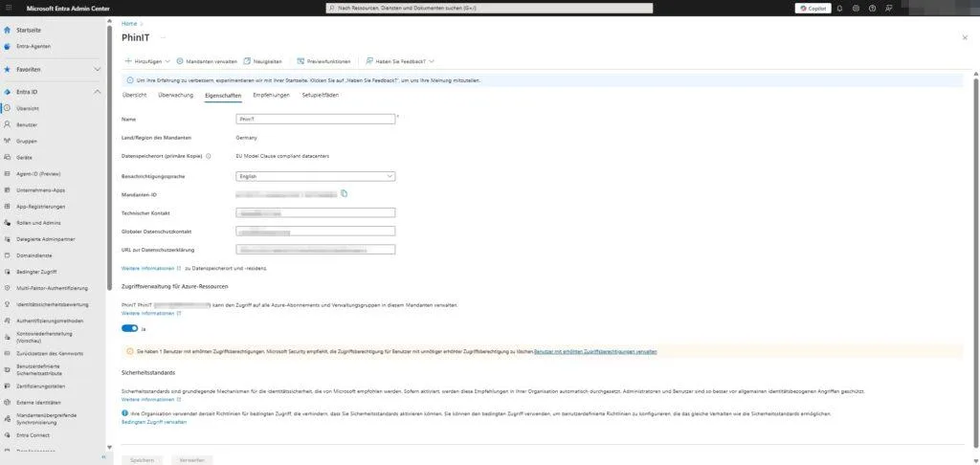Open the Bedingten Zugriff verwalten link
Viewport: 980px width, 465px height.
pyautogui.click(x=154, y=421)
